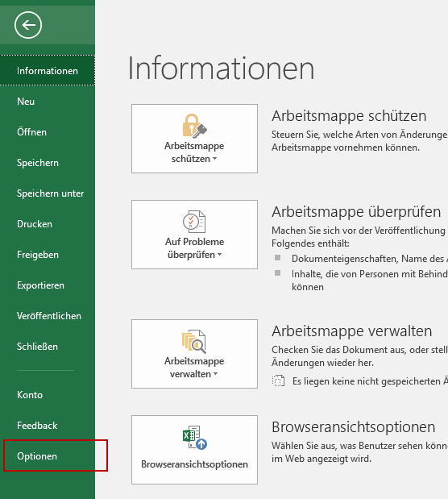Click the Browseransichtsoptionen heading text
Viewport: 448px width, 499px height.
point(353,426)
